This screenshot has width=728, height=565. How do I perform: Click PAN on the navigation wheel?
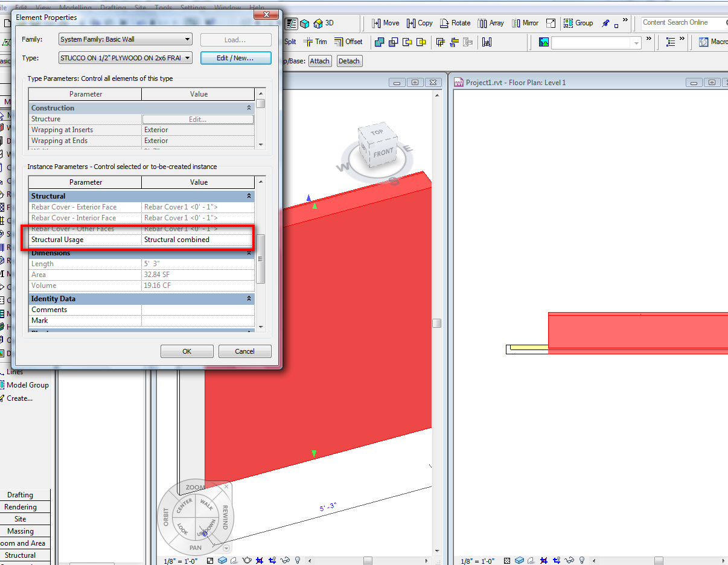coord(196,547)
